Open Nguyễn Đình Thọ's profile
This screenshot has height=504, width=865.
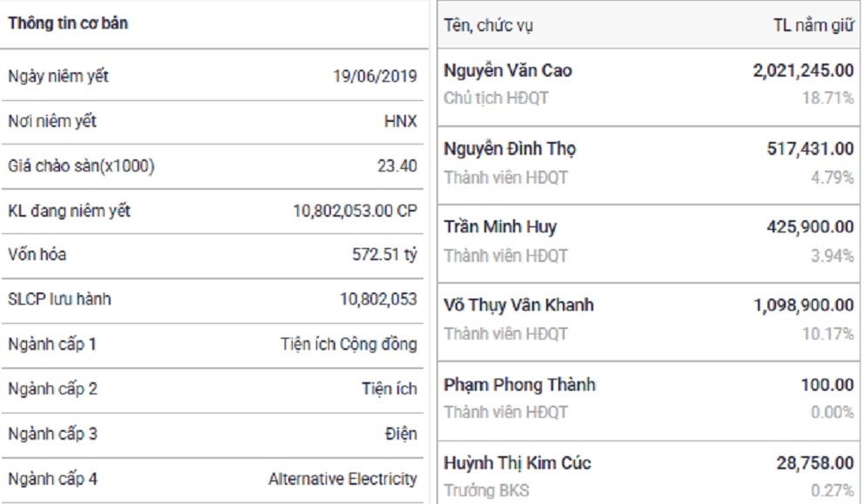click(x=510, y=149)
